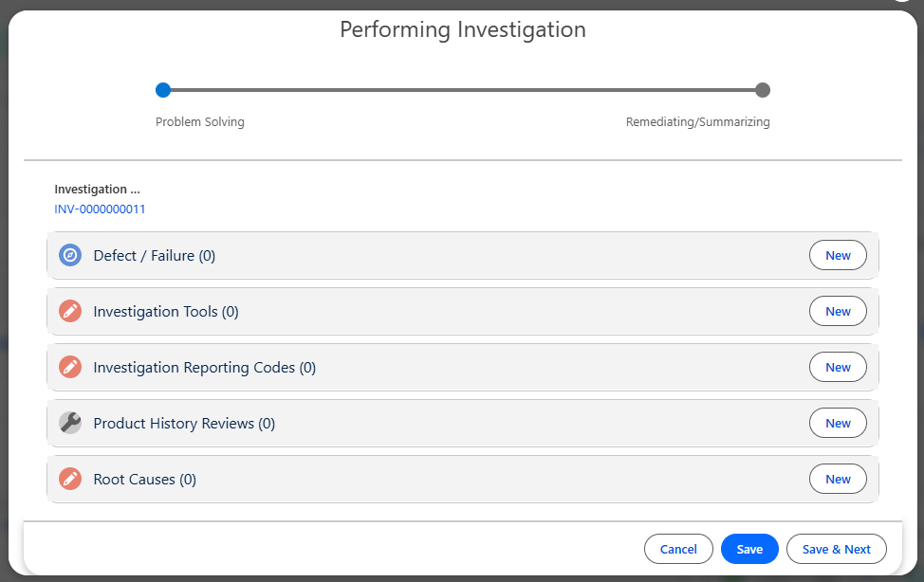Open investigation record INV-0000000011 link
924x582 pixels.
(100, 209)
